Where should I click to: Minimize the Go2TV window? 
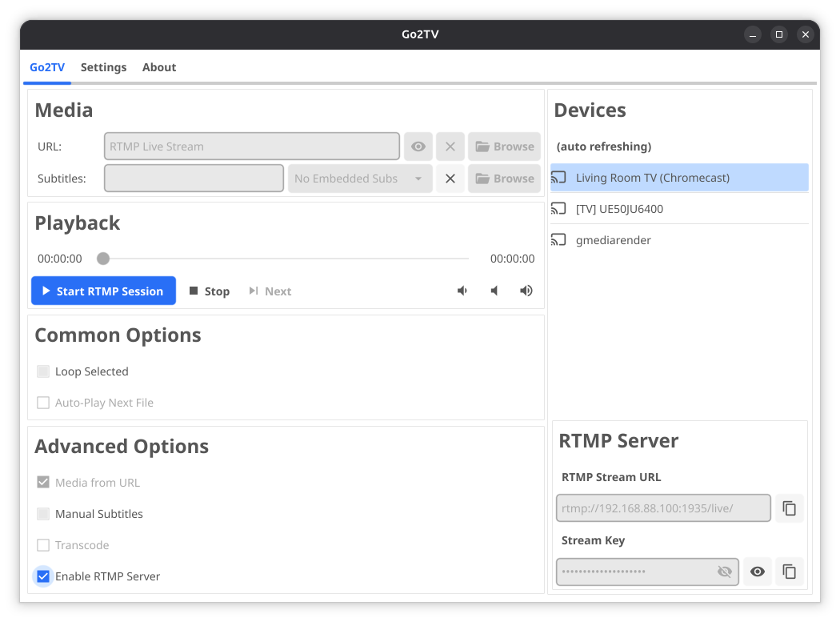[x=753, y=34]
